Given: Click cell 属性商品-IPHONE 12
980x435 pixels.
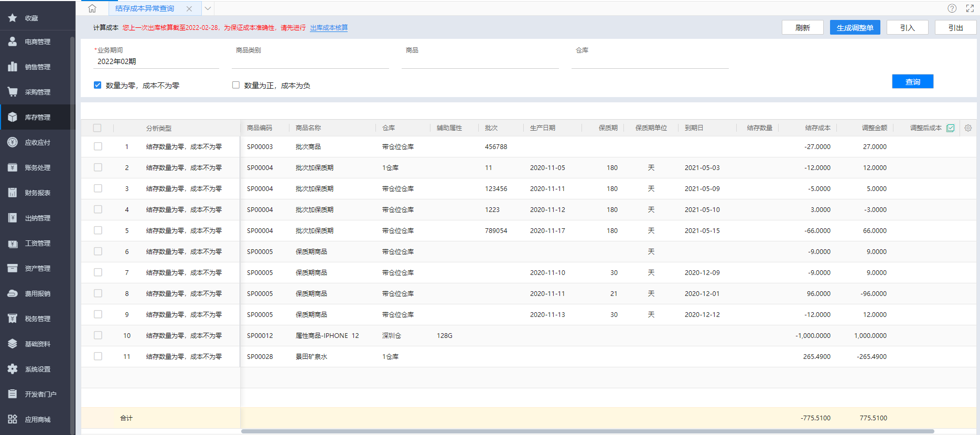Looking at the screenshot, I should (327, 335).
